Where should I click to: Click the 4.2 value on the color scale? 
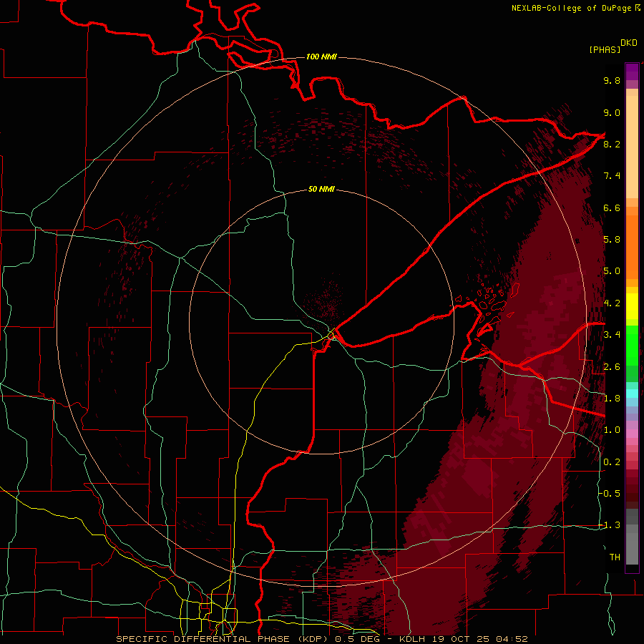tap(612, 303)
